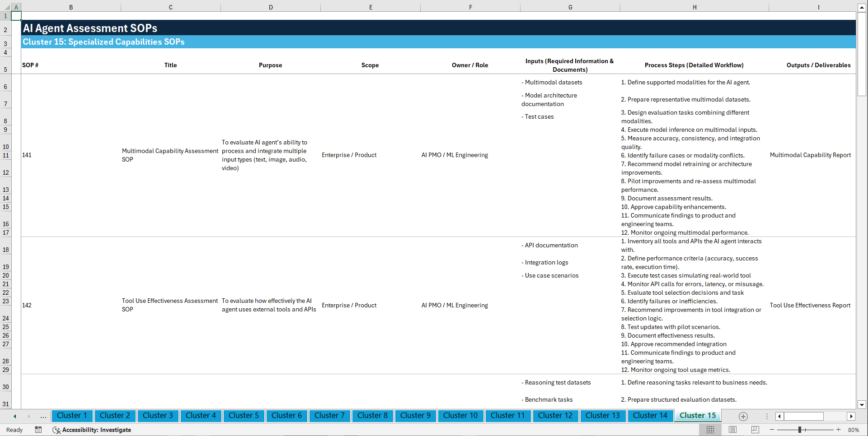
Task: Zoom in using the plus icon
Action: coord(839,430)
